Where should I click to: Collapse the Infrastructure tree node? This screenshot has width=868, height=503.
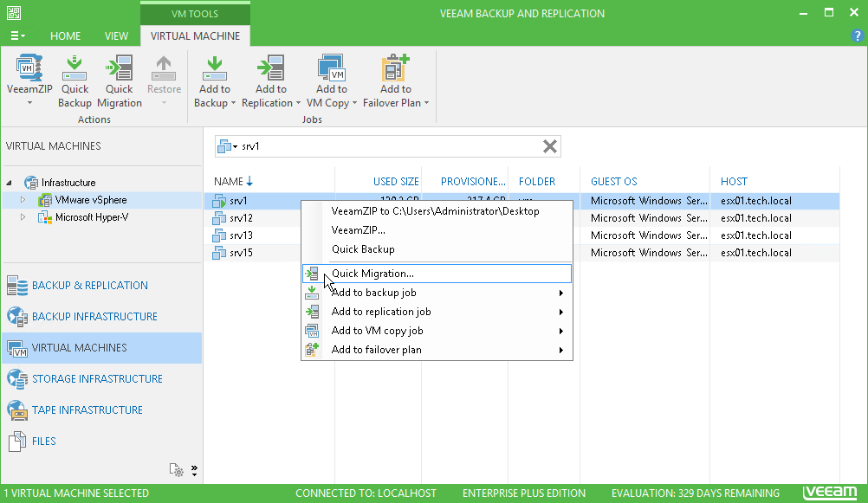point(10,183)
